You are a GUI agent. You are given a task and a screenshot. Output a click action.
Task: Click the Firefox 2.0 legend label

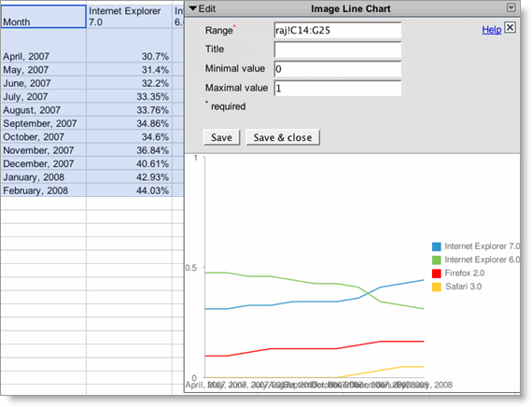click(x=465, y=274)
